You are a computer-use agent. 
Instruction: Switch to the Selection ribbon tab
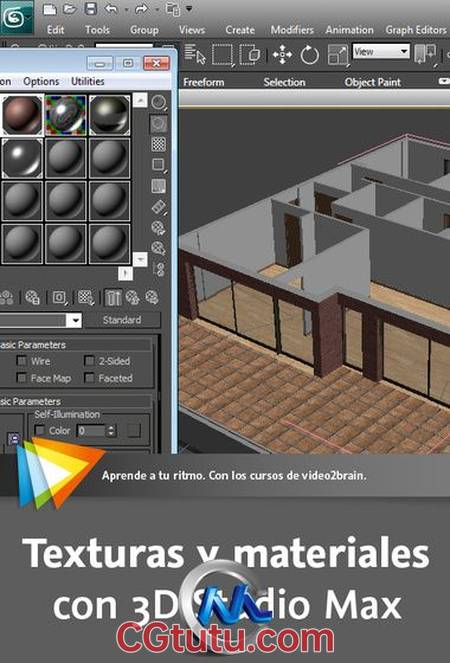(284, 82)
